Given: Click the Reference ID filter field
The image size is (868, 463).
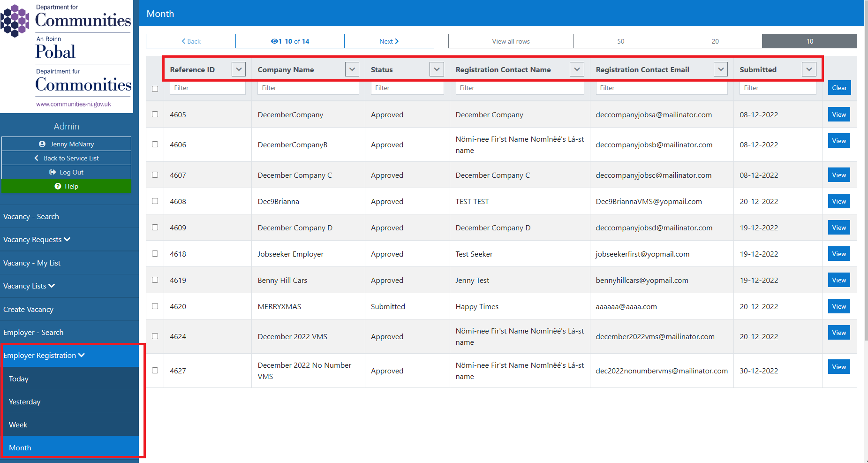Looking at the screenshot, I should click(x=207, y=88).
